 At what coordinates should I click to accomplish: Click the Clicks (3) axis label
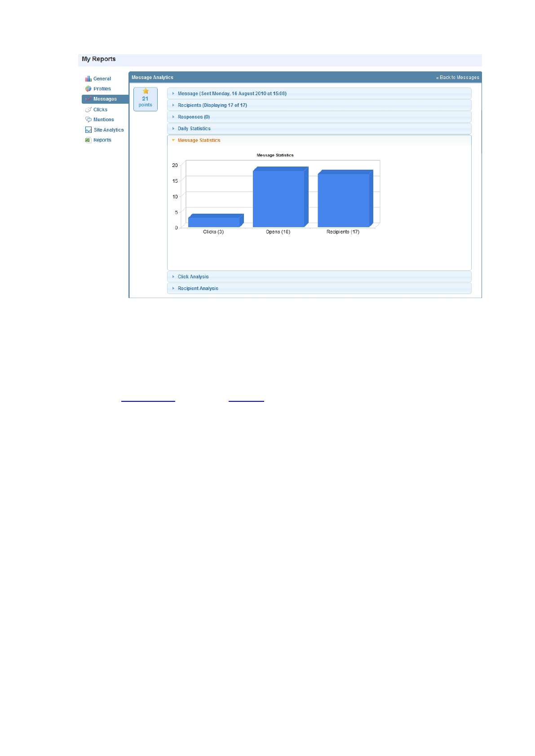pos(213,232)
